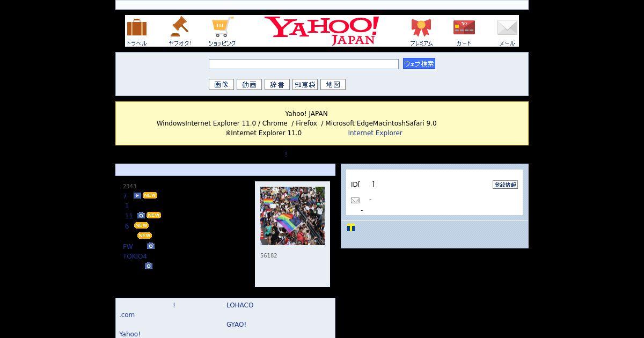This screenshot has width=644, height=338.
Task: Switch search to 動画
Action: click(x=249, y=84)
